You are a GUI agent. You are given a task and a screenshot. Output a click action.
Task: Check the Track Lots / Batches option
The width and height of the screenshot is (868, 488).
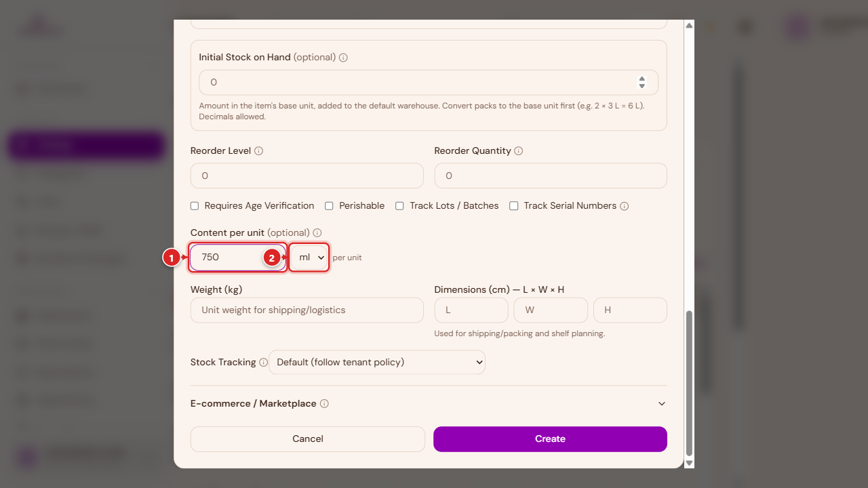tap(399, 206)
